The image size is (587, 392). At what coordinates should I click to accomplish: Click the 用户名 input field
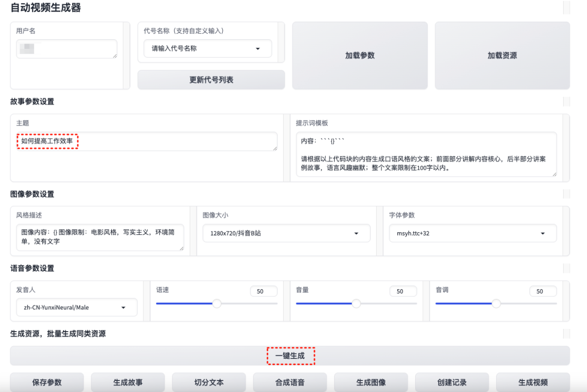[67, 49]
